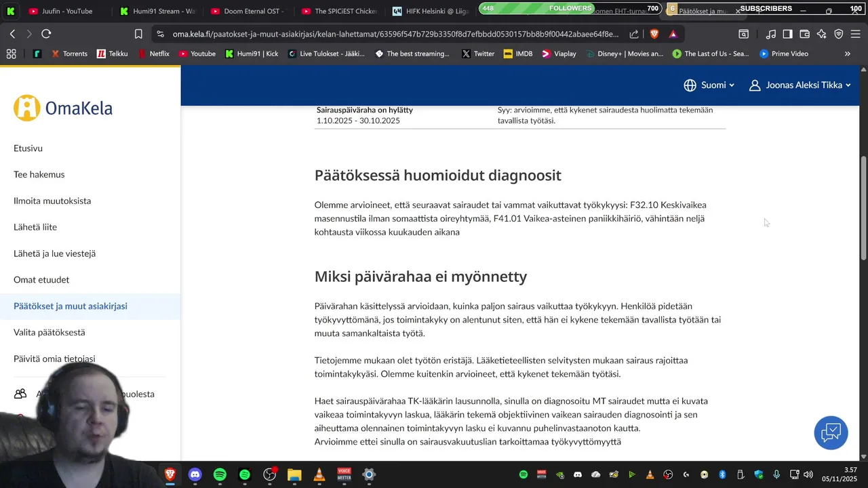Open Päivitä omia tietojasi
The height and width of the screenshot is (488, 868).
point(54,359)
